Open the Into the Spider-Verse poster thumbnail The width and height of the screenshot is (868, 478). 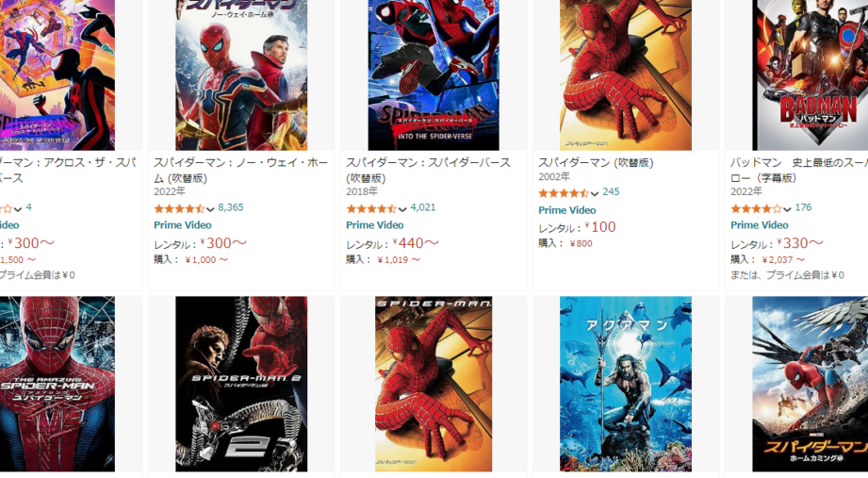pyautogui.click(x=434, y=74)
